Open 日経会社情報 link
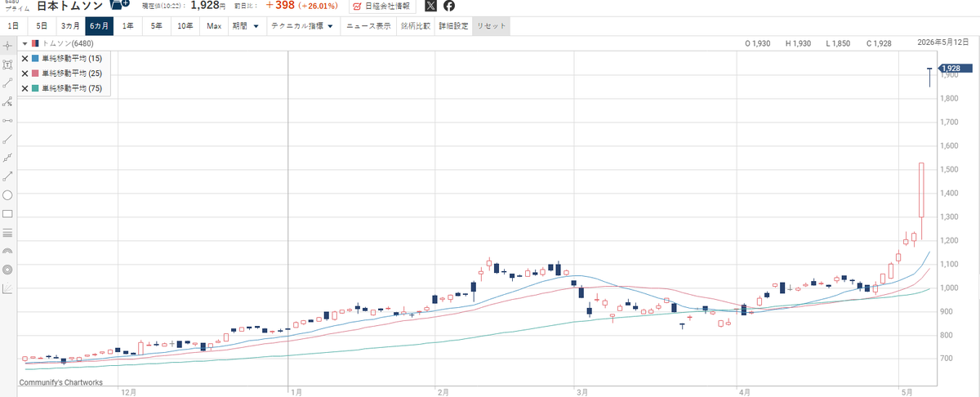The height and width of the screenshot is (397, 980). (x=381, y=7)
